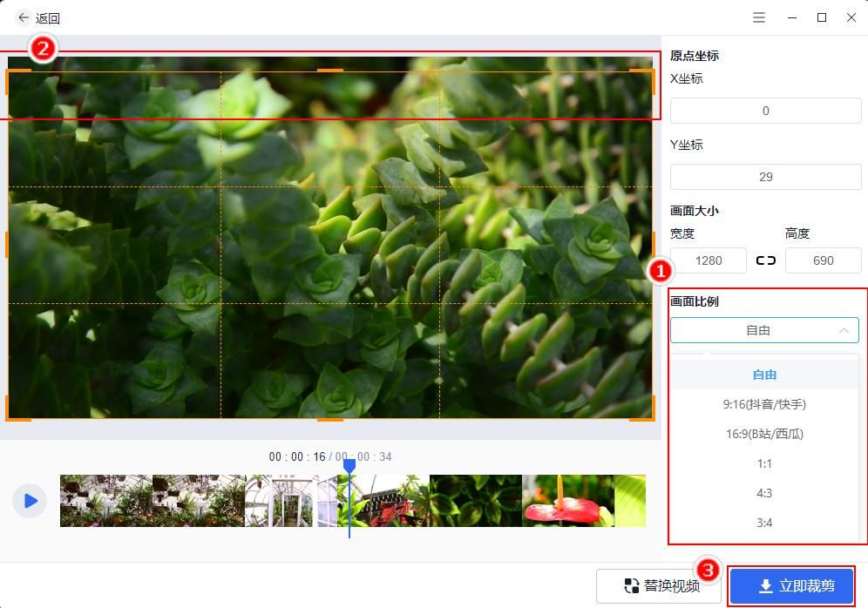Screen dimensions: 868x608
Task: Click the replace icon on the 替换视频 button
Action: pyautogui.click(x=631, y=587)
